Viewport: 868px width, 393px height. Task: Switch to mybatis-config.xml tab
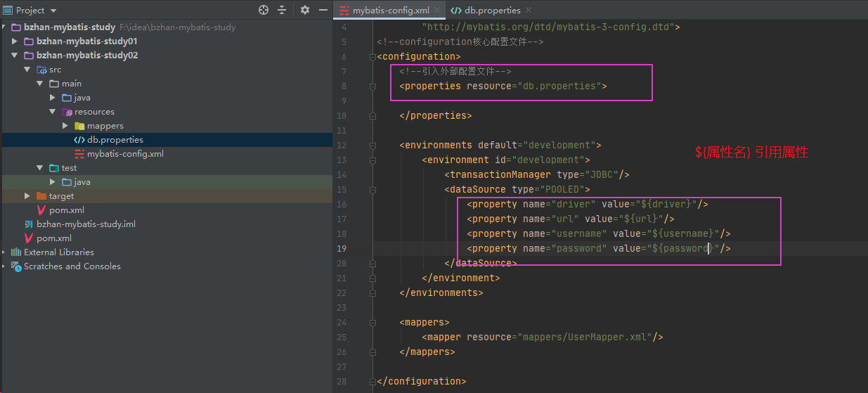coord(391,10)
